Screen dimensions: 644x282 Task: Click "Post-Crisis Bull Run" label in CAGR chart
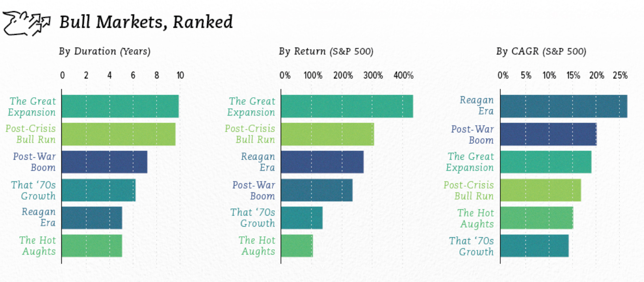click(x=469, y=190)
